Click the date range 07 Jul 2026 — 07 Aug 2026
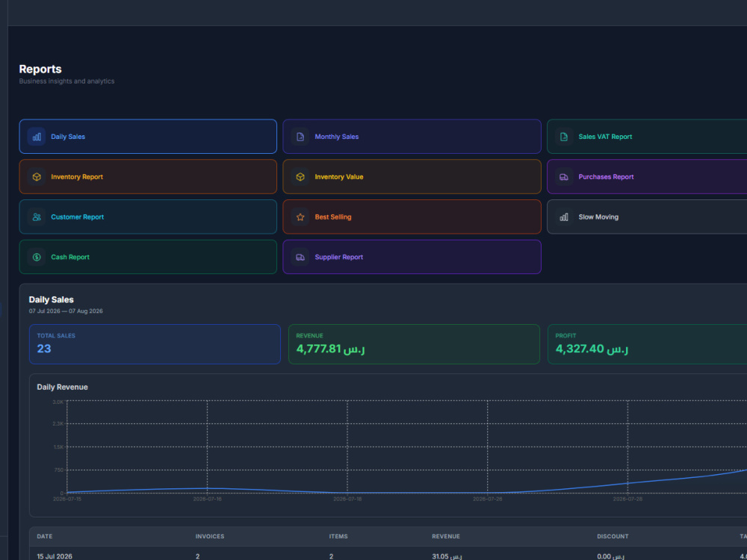Image resolution: width=747 pixels, height=560 pixels. click(x=66, y=311)
